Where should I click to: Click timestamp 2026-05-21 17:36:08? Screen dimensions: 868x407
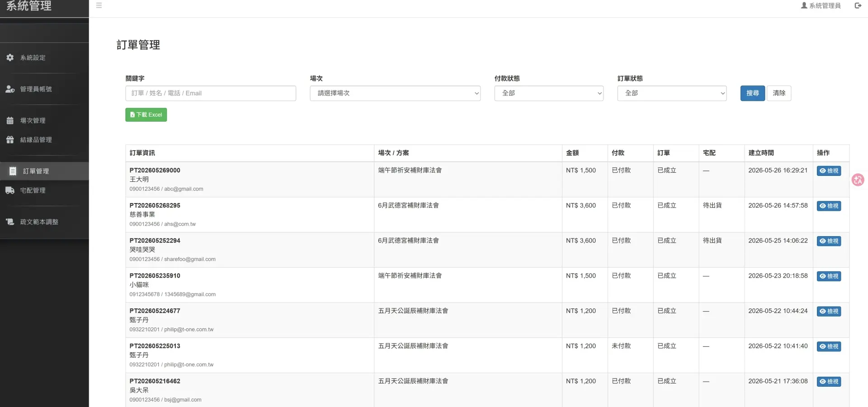tap(778, 381)
